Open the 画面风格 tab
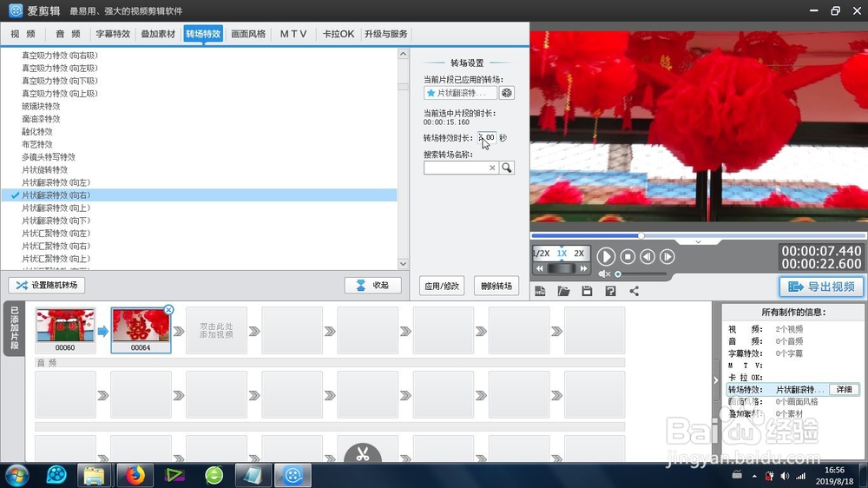This screenshot has width=868, height=488. [248, 34]
